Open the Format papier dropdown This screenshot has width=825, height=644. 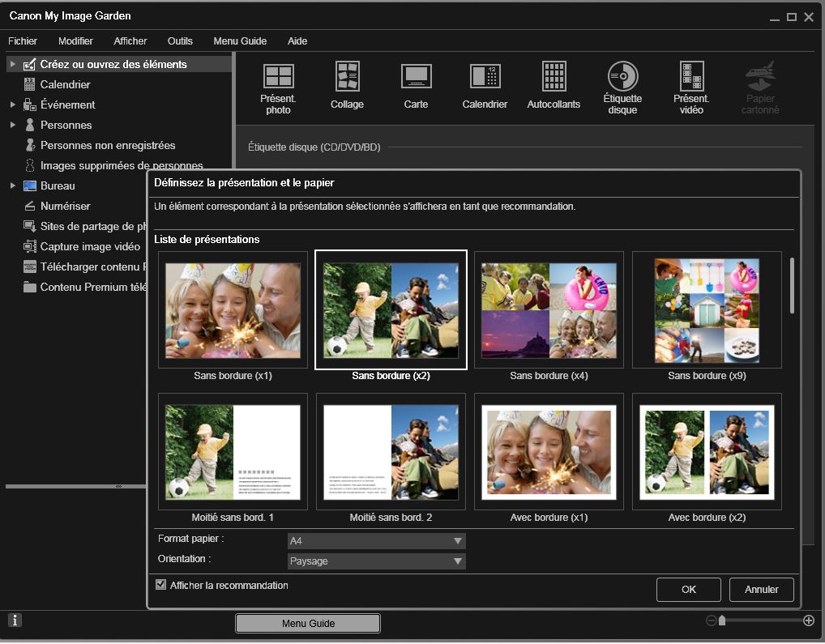(x=376, y=540)
